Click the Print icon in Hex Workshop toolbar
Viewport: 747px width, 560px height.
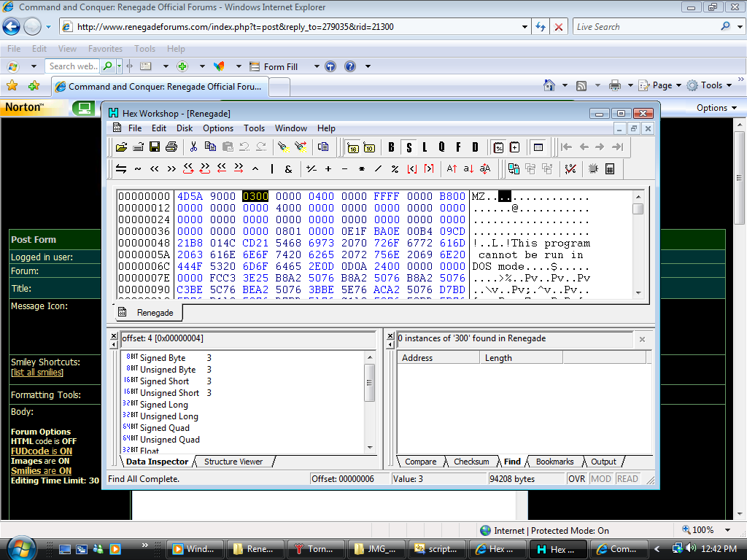coord(171,147)
